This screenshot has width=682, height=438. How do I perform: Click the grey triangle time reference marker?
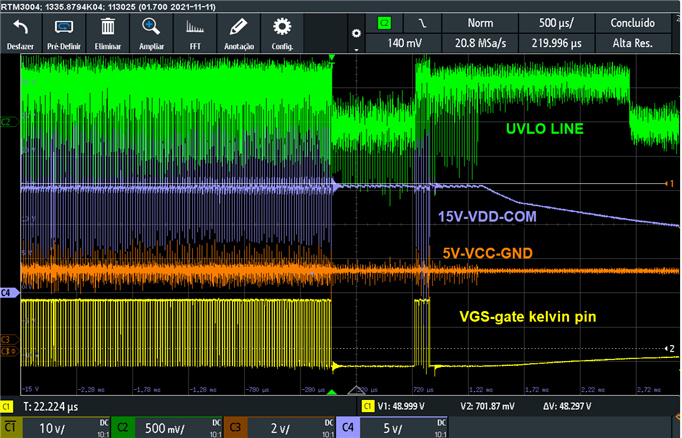tap(356, 390)
